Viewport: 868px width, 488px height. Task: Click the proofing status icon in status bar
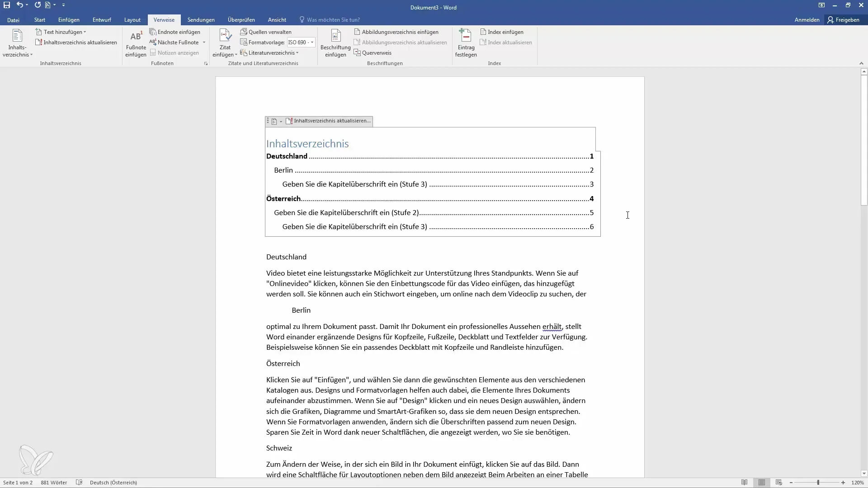tap(79, 483)
